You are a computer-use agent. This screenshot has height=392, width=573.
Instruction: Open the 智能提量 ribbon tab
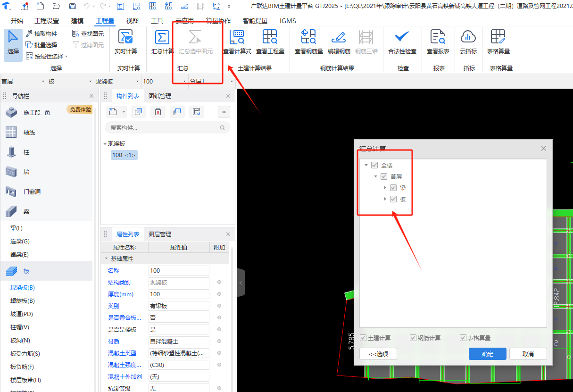(255, 21)
